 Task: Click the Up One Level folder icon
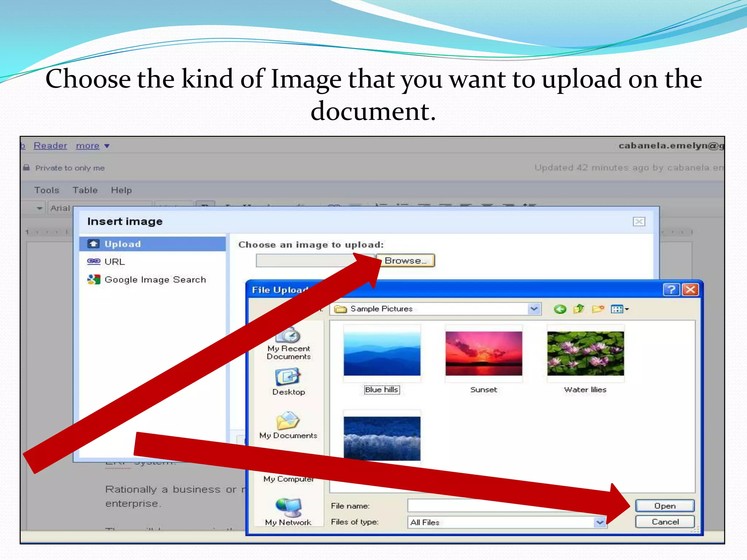click(579, 309)
